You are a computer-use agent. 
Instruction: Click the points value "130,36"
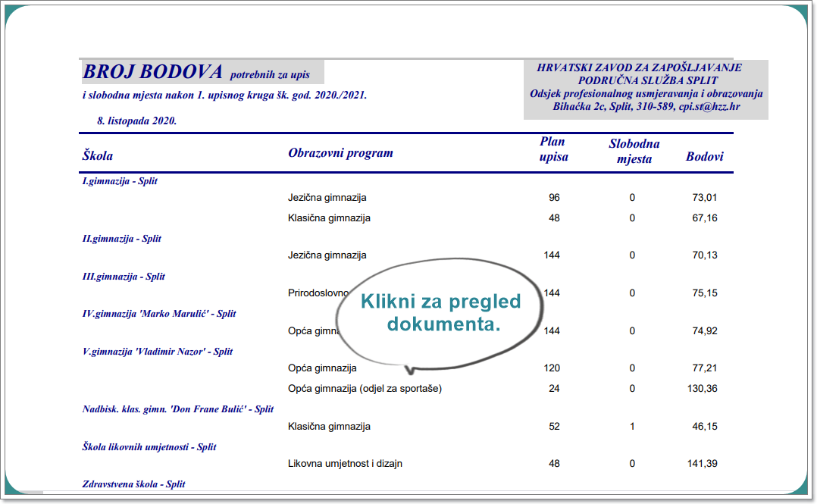(x=702, y=388)
